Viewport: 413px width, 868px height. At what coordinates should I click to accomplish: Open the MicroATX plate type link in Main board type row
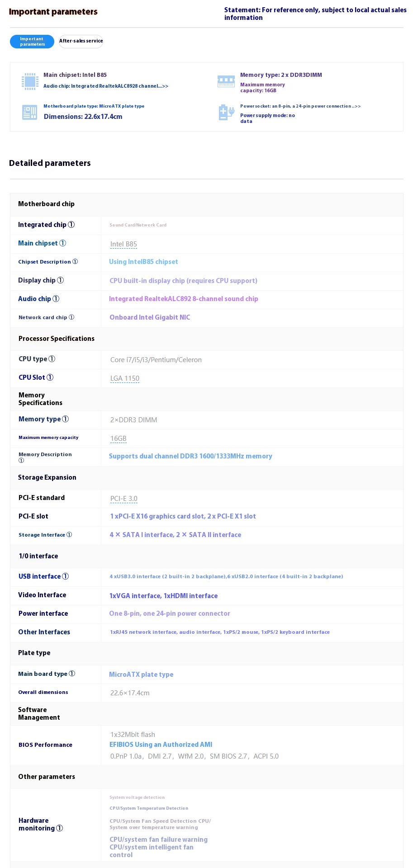(x=141, y=675)
